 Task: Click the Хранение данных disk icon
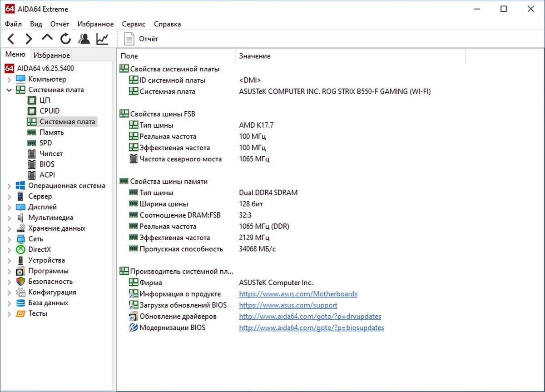click(x=20, y=228)
